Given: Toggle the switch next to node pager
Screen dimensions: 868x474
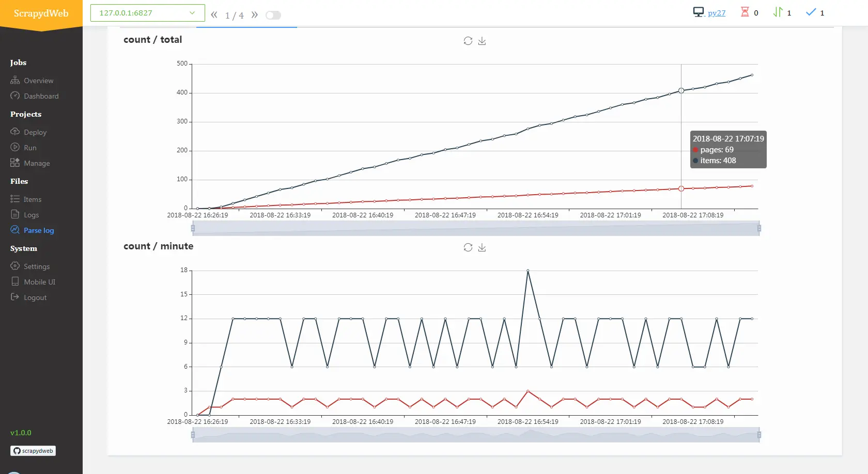Looking at the screenshot, I should (x=273, y=15).
